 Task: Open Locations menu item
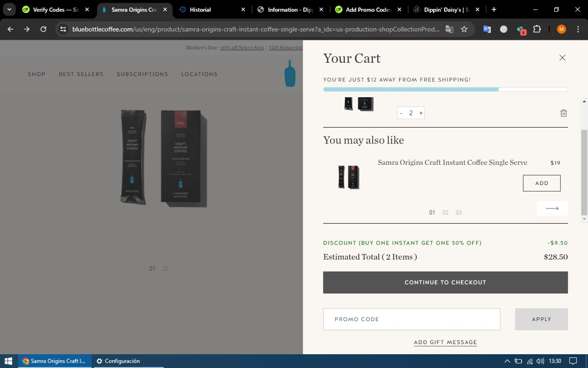coord(199,74)
